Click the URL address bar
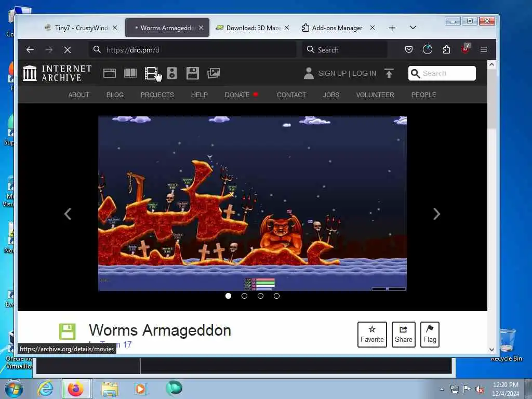532x399 pixels. click(192, 50)
